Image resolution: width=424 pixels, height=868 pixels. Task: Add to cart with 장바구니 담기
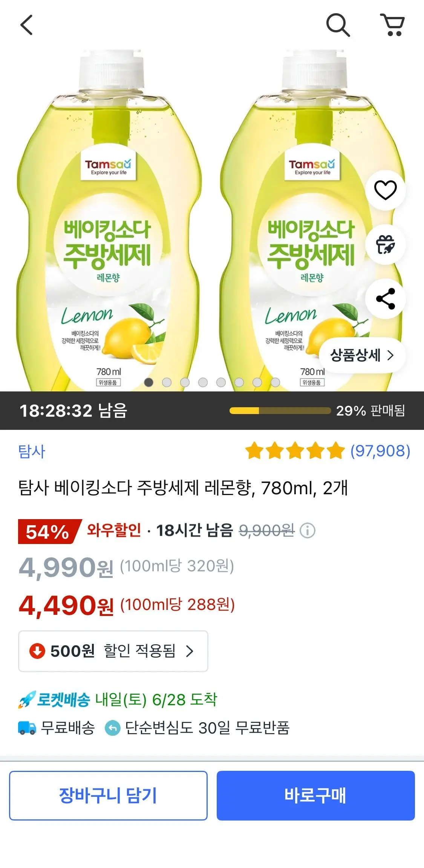(x=108, y=796)
